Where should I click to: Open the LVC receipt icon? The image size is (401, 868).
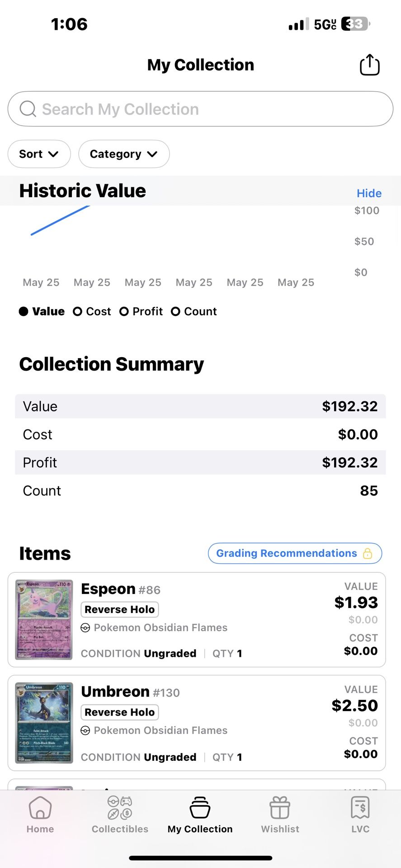click(360, 808)
